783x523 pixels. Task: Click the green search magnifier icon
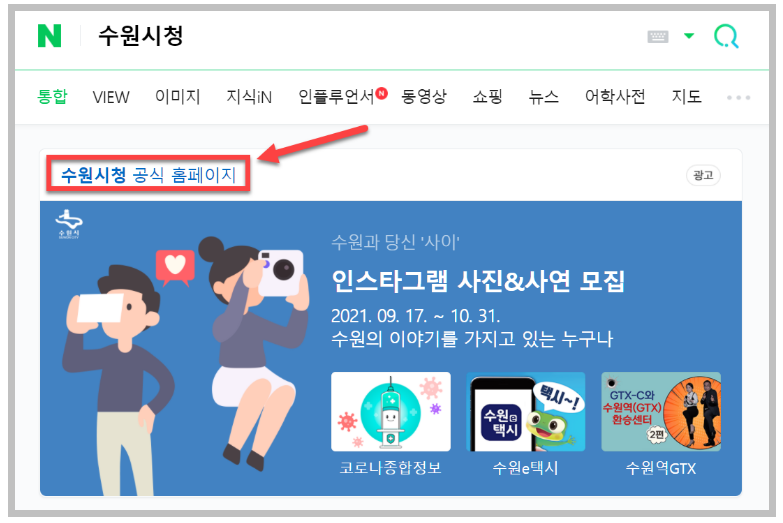(x=726, y=36)
